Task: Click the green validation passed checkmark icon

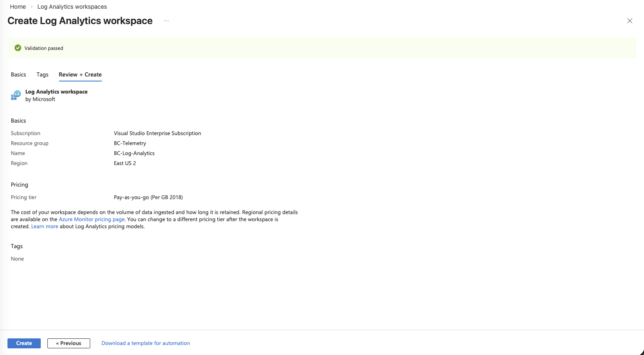Action: pyautogui.click(x=18, y=48)
